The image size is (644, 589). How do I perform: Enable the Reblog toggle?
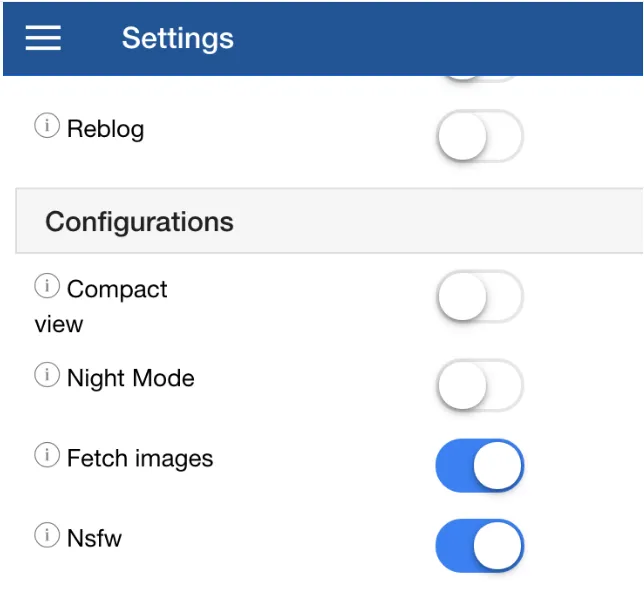(480, 136)
